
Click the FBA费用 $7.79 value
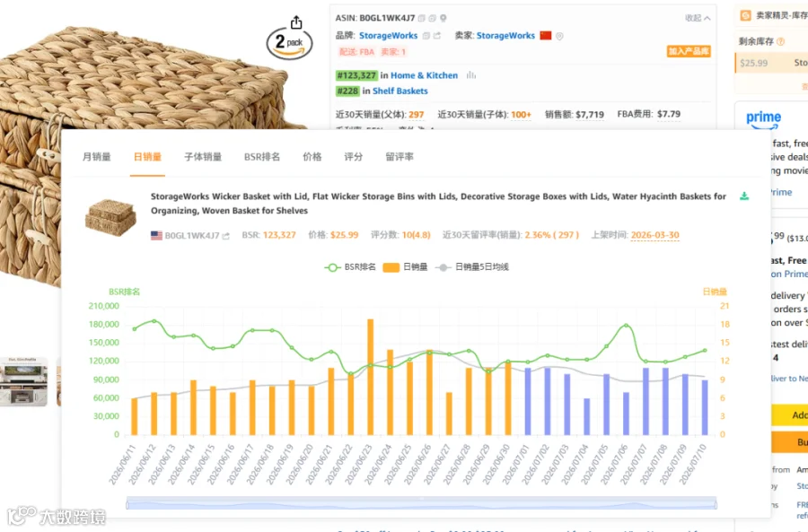tap(668, 114)
